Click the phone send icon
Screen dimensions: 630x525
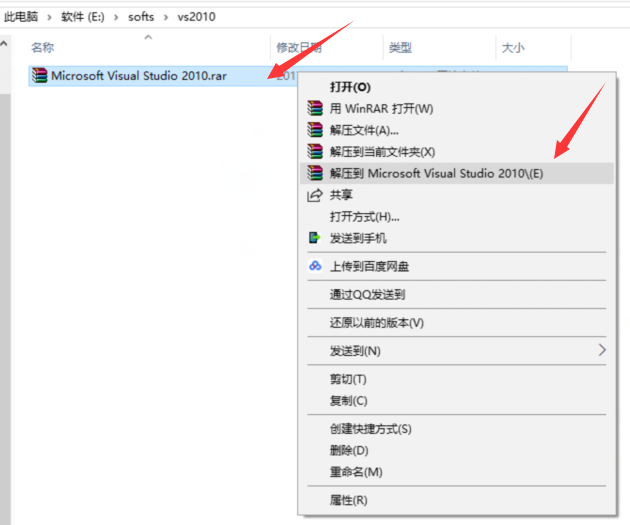tap(315, 238)
